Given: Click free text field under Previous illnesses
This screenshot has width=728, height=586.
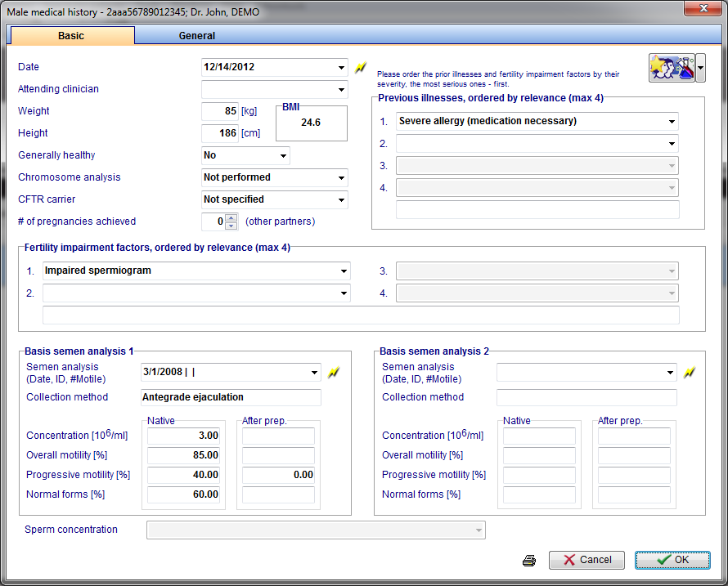Looking at the screenshot, I should [537, 210].
